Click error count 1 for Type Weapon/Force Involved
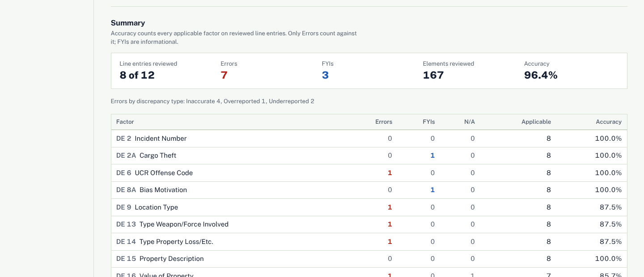Screen dimensions: 644x277 tap(390, 224)
